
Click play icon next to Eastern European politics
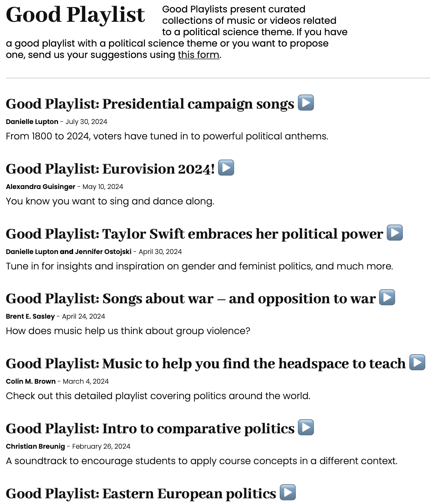click(x=288, y=492)
